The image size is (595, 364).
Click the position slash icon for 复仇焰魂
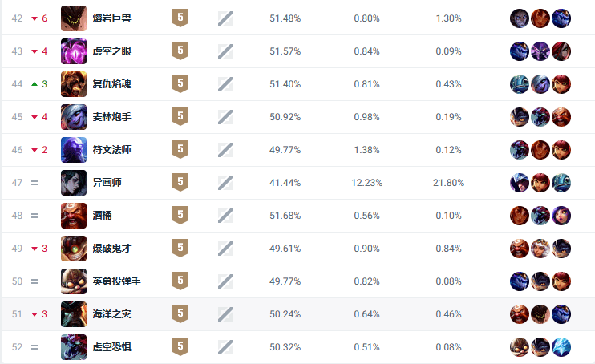pyautogui.click(x=225, y=83)
